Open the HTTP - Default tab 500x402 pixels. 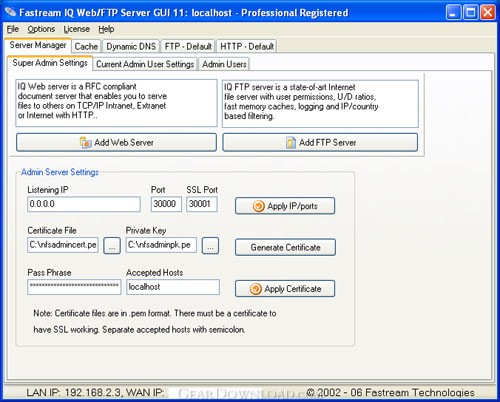coord(247,46)
